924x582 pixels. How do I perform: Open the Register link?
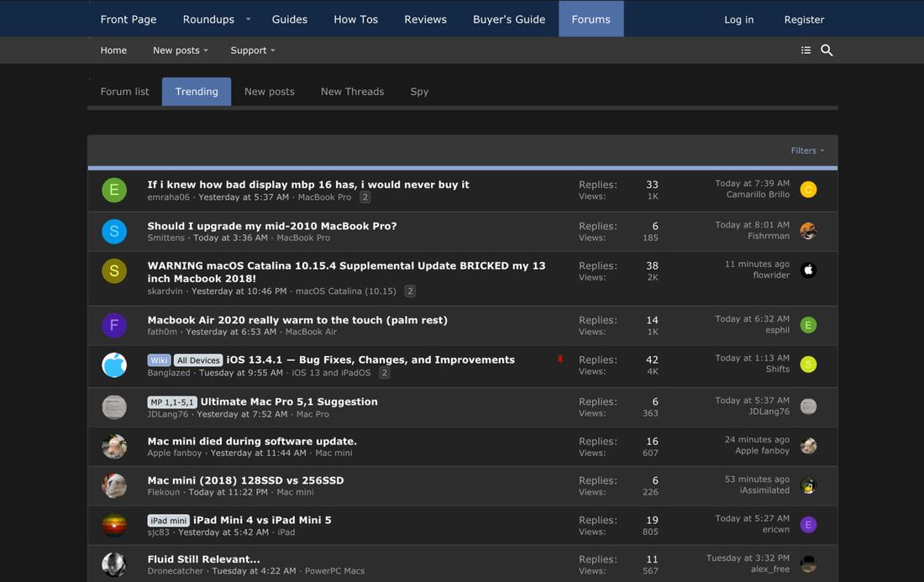click(x=804, y=19)
